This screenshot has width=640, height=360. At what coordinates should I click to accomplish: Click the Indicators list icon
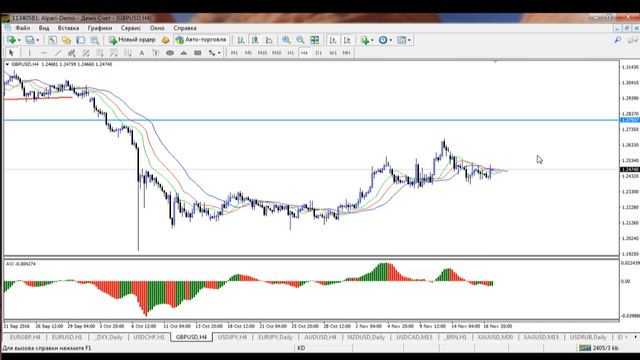coord(364,40)
